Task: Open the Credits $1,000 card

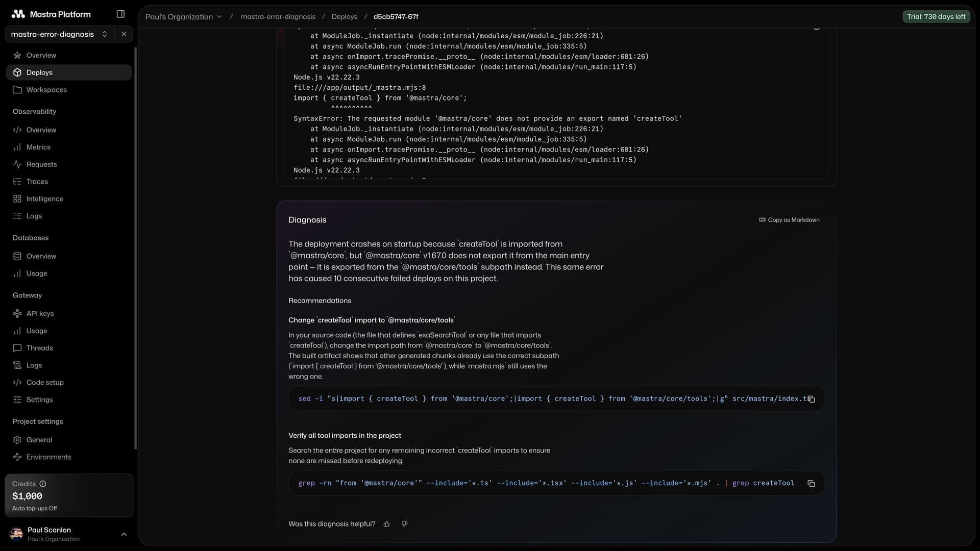Action: (x=69, y=495)
